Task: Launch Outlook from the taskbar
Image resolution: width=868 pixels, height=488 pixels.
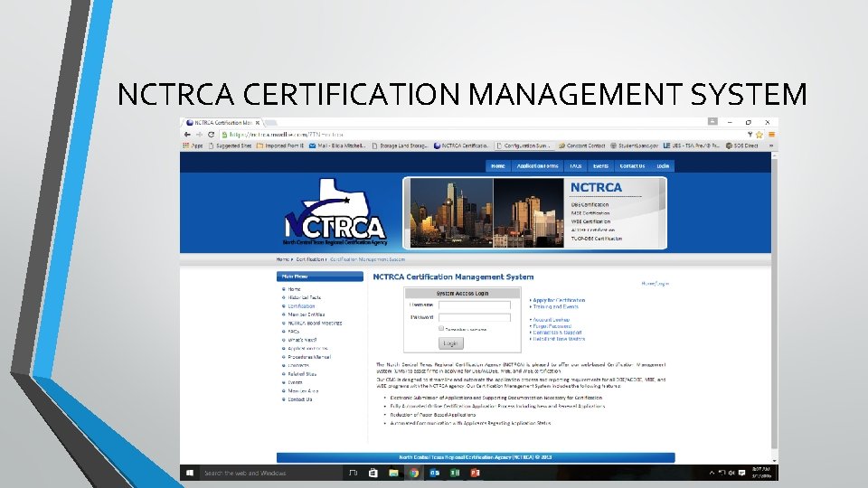Action: pyautogui.click(x=435, y=473)
